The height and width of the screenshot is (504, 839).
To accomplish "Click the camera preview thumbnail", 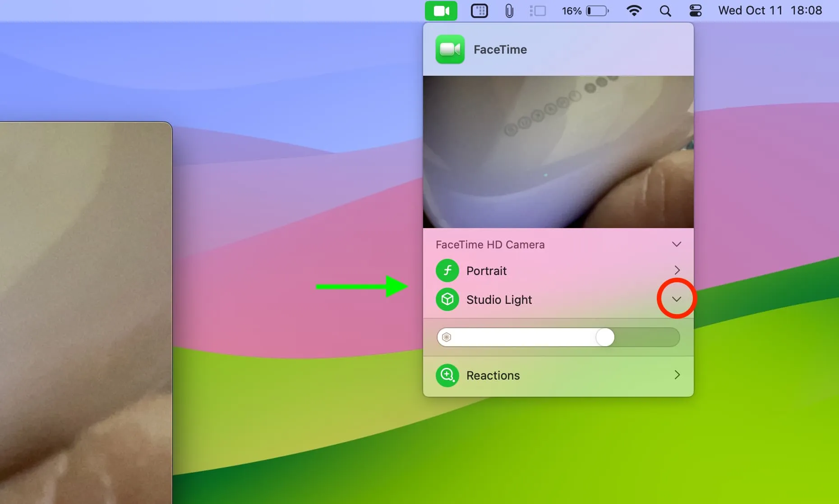I will tap(558, 152).
